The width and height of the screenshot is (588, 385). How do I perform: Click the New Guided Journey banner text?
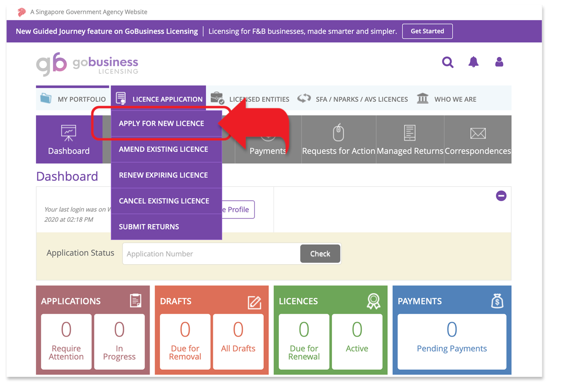coord(107,31)
